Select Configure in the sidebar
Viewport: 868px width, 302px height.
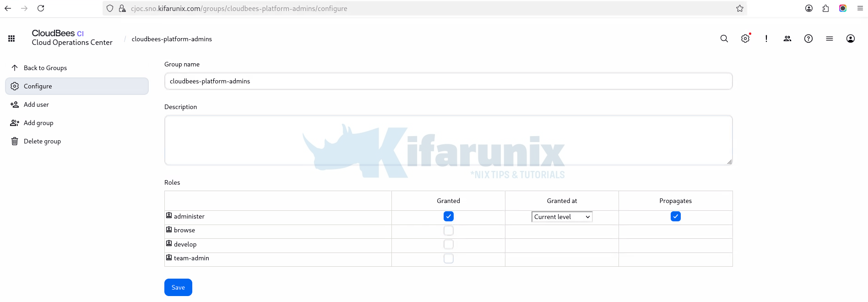point(77,86)
